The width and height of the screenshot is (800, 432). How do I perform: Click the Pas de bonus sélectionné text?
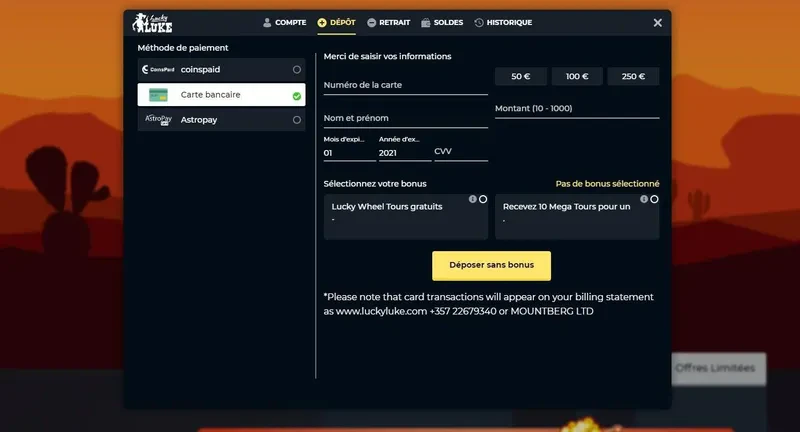click(607, 184)
